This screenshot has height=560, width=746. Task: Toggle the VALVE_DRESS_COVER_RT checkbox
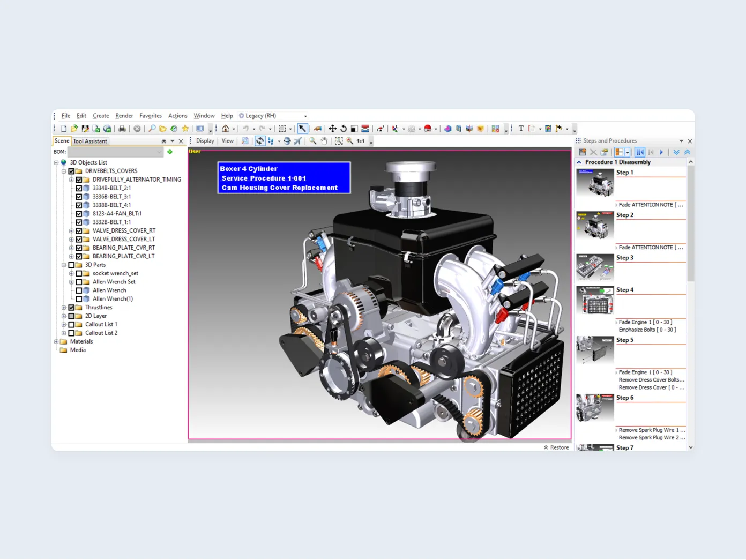pyautogui.click(x=79, y=231)
